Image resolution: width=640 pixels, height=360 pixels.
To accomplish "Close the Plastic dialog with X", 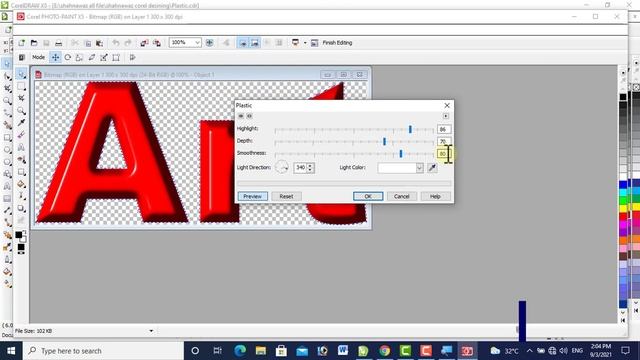I will point(447,105).
